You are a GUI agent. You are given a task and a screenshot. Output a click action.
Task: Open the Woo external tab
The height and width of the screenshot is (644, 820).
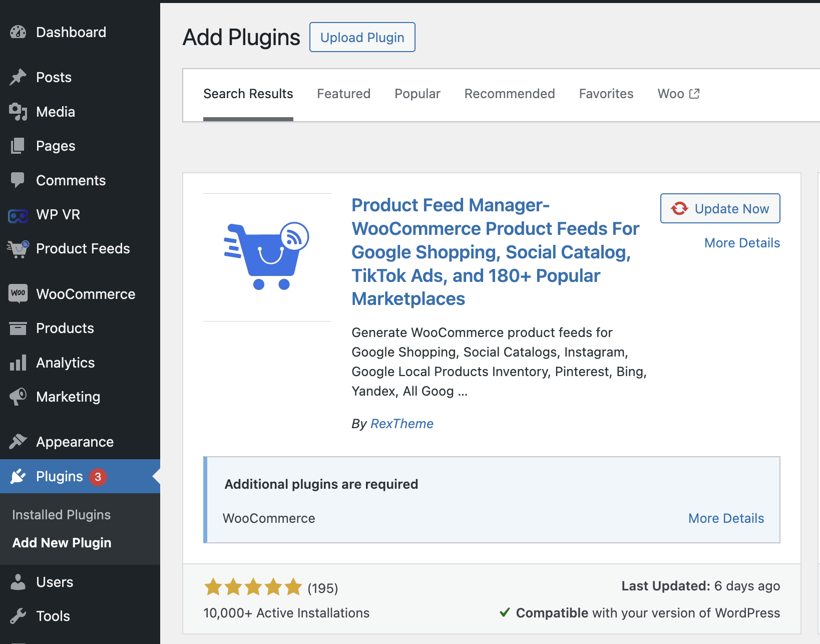(x=678, y=94)
